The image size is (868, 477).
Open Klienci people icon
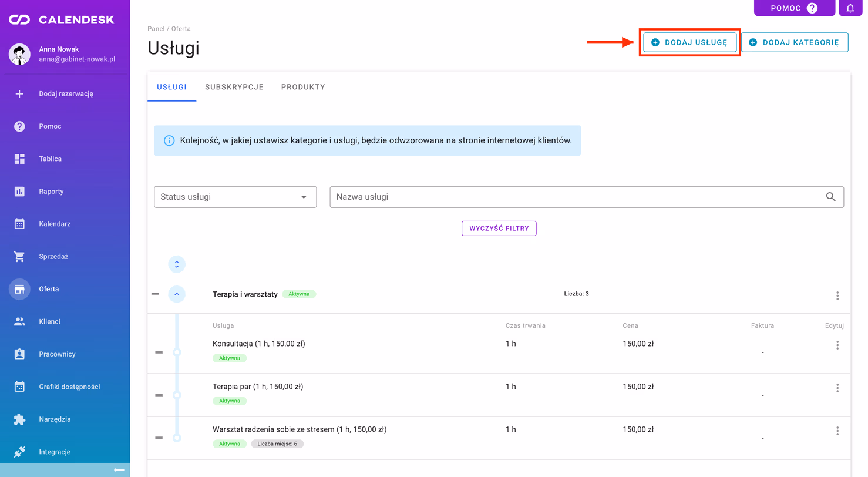pyautogui.click(x=19, y=321)
